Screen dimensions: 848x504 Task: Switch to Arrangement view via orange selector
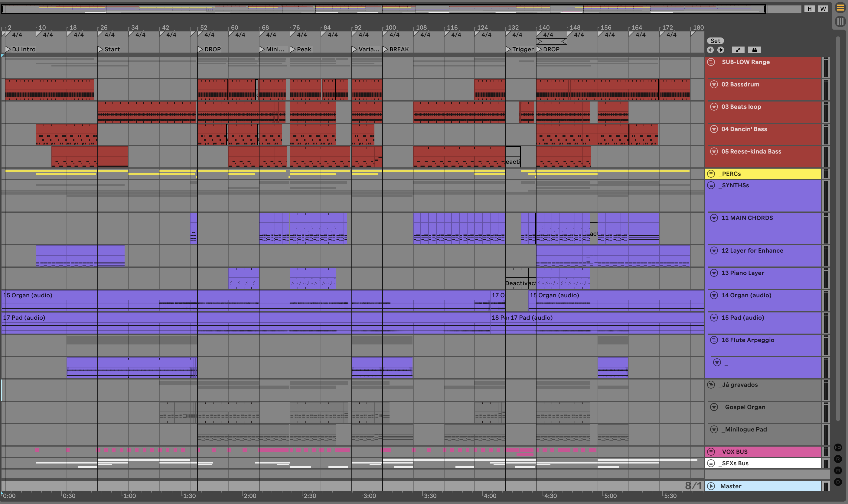[x=840, y=7]
